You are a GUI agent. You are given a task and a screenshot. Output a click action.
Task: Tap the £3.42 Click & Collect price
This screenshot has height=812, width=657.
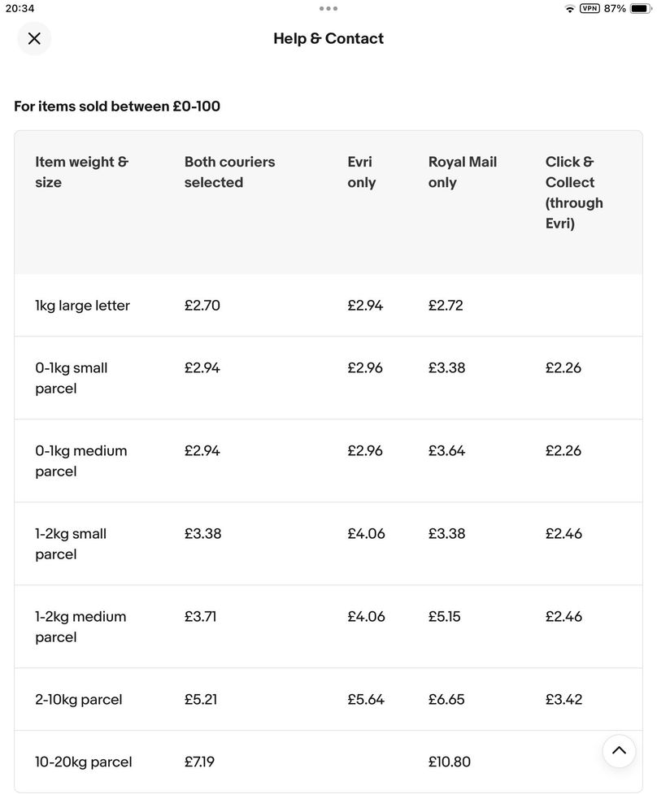tap(563, 699)
